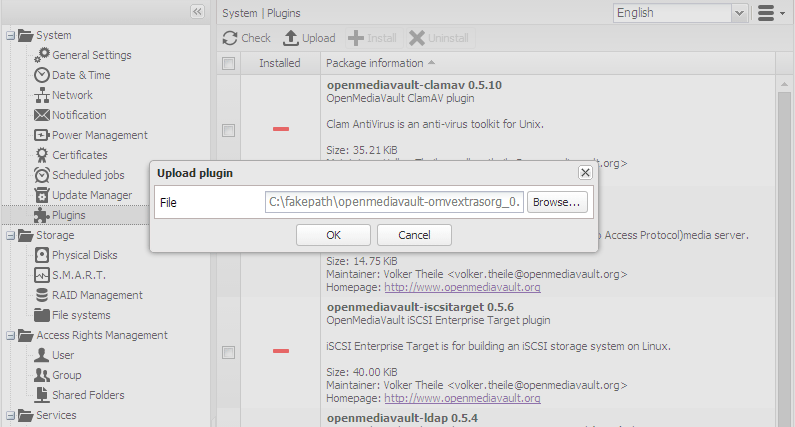Click openmediavault-ldap 0.5.4 package title
This screenshot has width=795, height=427.
[x=402, y=418]
